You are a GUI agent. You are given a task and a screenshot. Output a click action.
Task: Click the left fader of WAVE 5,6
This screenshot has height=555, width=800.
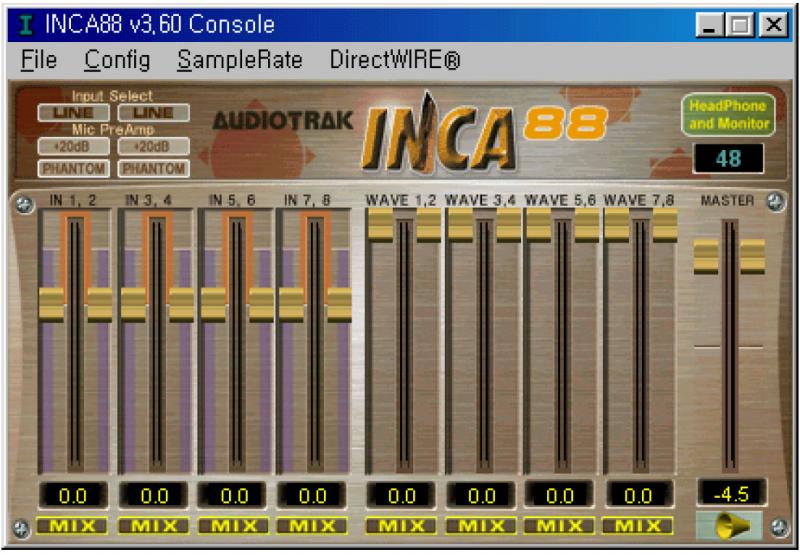tap(538, 225)
